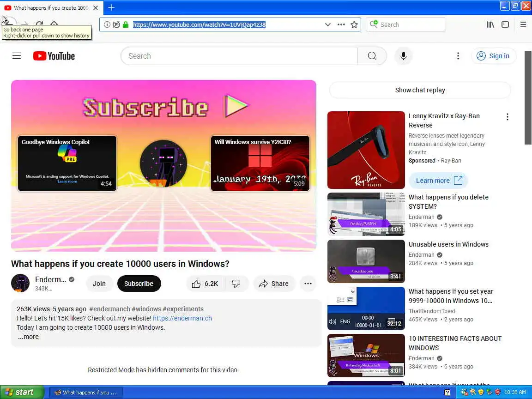Close the 'What happens if you create' tab
This screenshot has width=532, height=399.
click(x=96, y=7)
